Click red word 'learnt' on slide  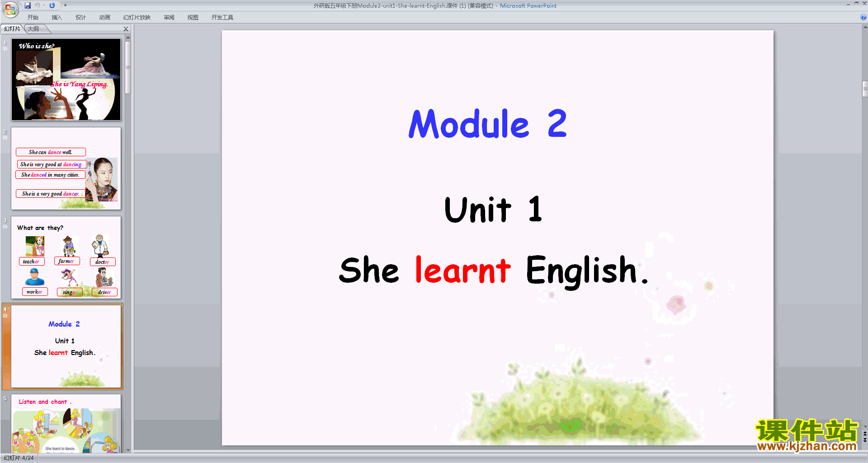coord(463,270)
